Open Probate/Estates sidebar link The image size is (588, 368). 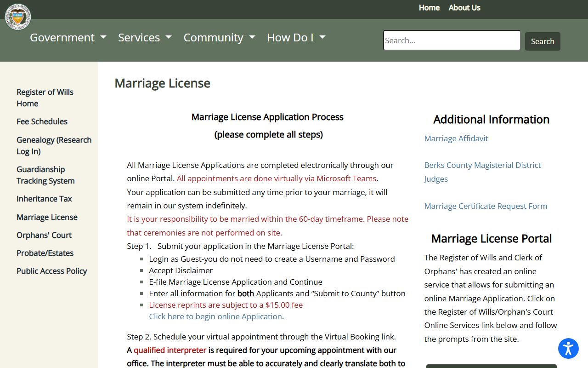click(x=45, y=253)
